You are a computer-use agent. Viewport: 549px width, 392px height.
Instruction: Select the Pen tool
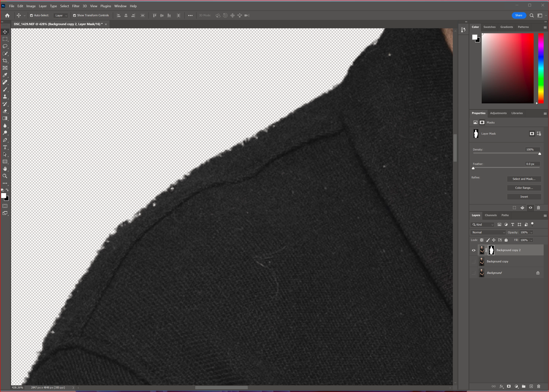pyautogui.click(x=5, y=140)
